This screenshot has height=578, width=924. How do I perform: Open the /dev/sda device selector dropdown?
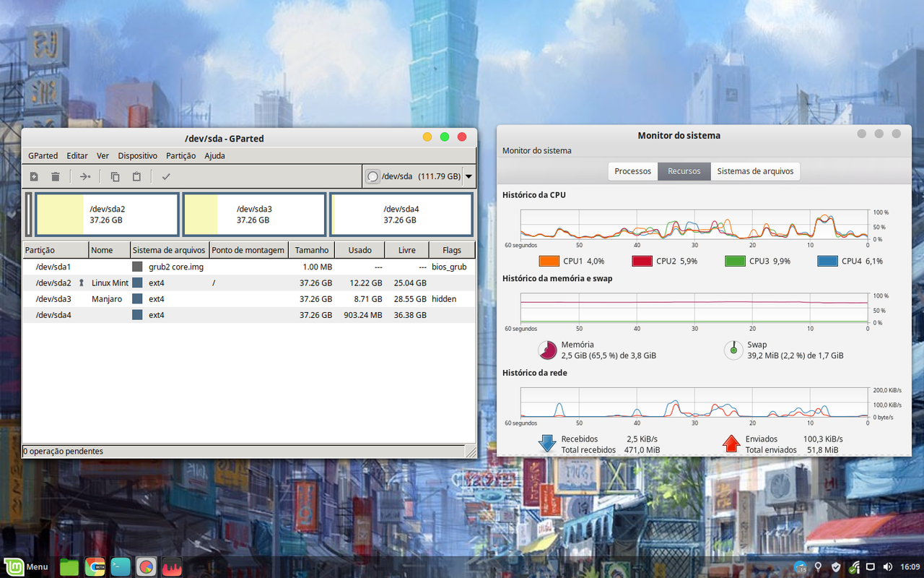click(x=419, y=176)
